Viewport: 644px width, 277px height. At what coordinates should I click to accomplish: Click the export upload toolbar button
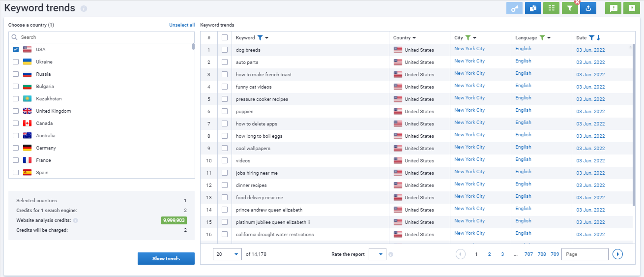coord(588,8)
